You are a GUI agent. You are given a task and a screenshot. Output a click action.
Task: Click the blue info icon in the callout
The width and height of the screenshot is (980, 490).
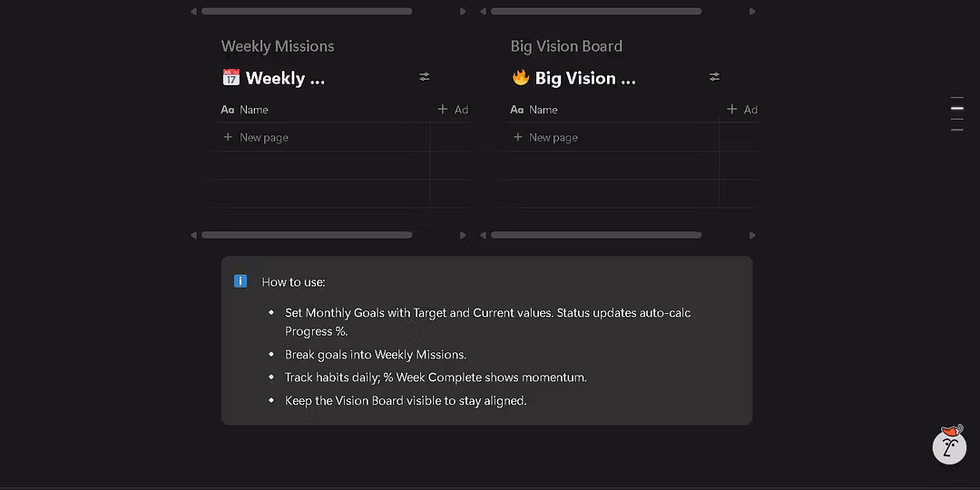click(240, 281)
